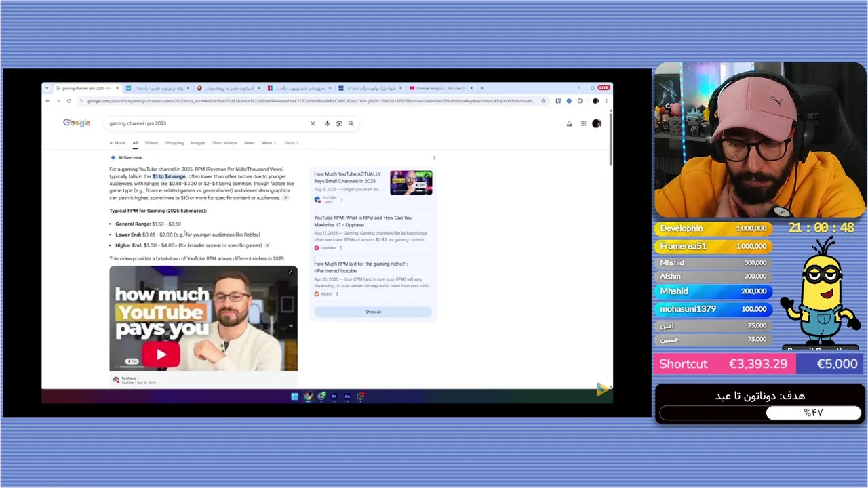Viewport: 868px width, 488px height.
Task: Expand the More search filters dropdown
Action: (x=269, y=143)
